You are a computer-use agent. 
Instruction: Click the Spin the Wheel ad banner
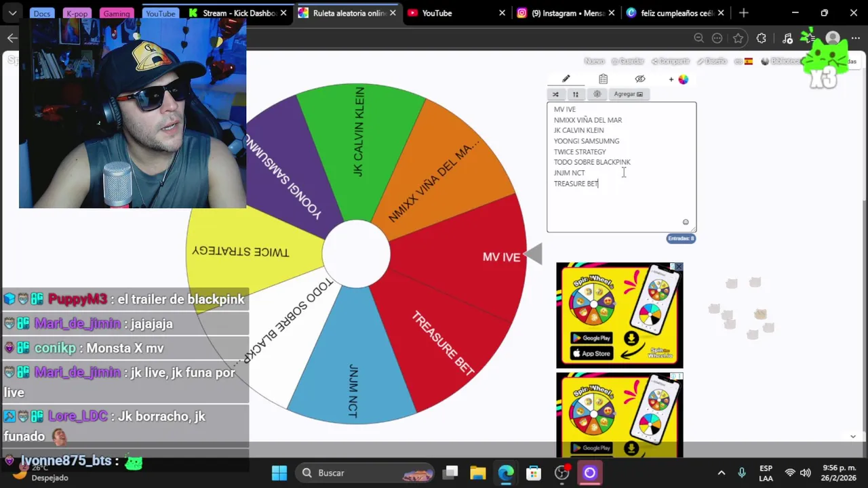click(620, 315)
